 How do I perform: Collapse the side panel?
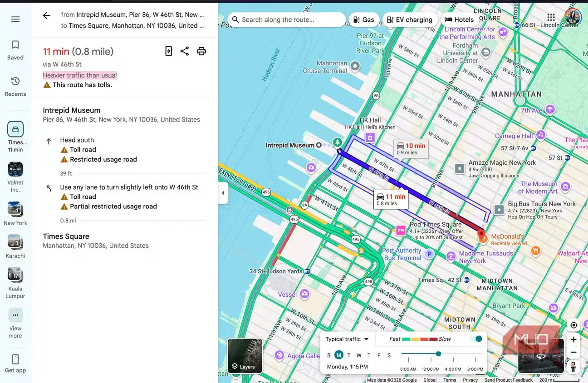pyautogui.click(x=223, y=193)
